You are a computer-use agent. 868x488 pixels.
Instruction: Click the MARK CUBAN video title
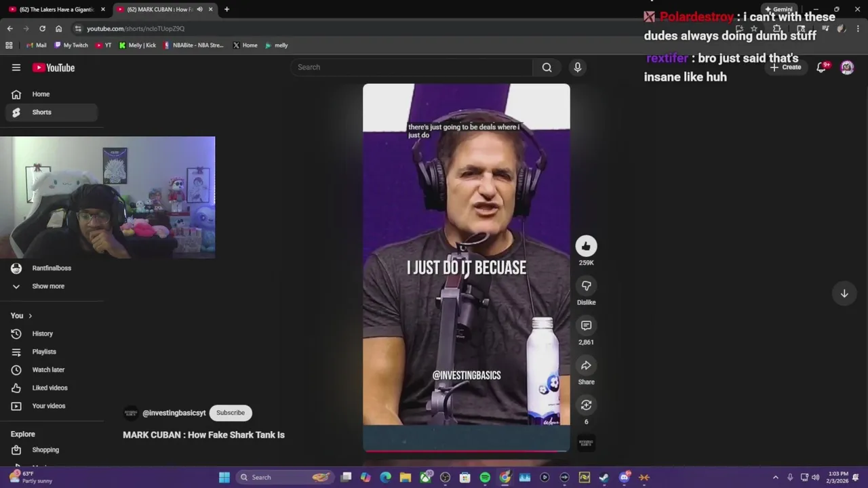[x=203, y=435]
